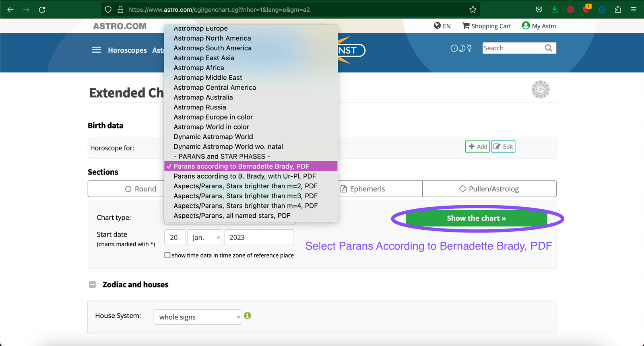This screenshot has width=644, height=346.
Task: Select Aspects/Parans, all named stars, PDF
Action: coord(251,216)
